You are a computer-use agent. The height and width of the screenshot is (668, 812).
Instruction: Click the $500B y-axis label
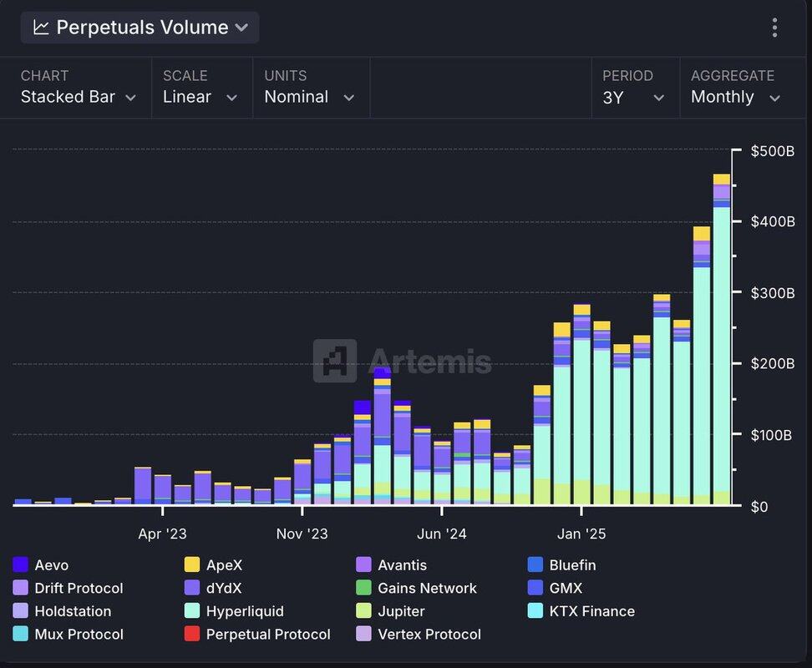click(x=772, y=151)
